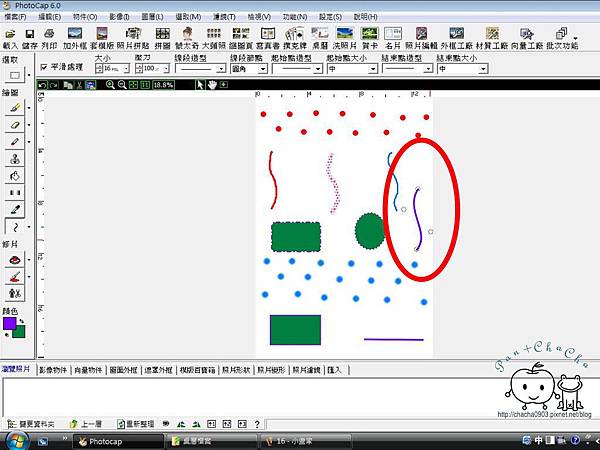Expand the 起始點造型 start point style dropdown

coord(318,69)
